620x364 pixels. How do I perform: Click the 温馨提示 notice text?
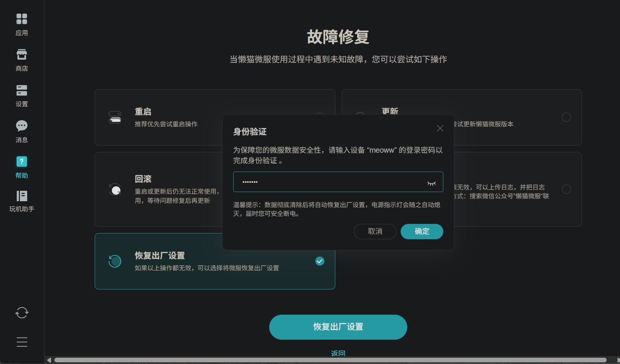coord(337,209)
